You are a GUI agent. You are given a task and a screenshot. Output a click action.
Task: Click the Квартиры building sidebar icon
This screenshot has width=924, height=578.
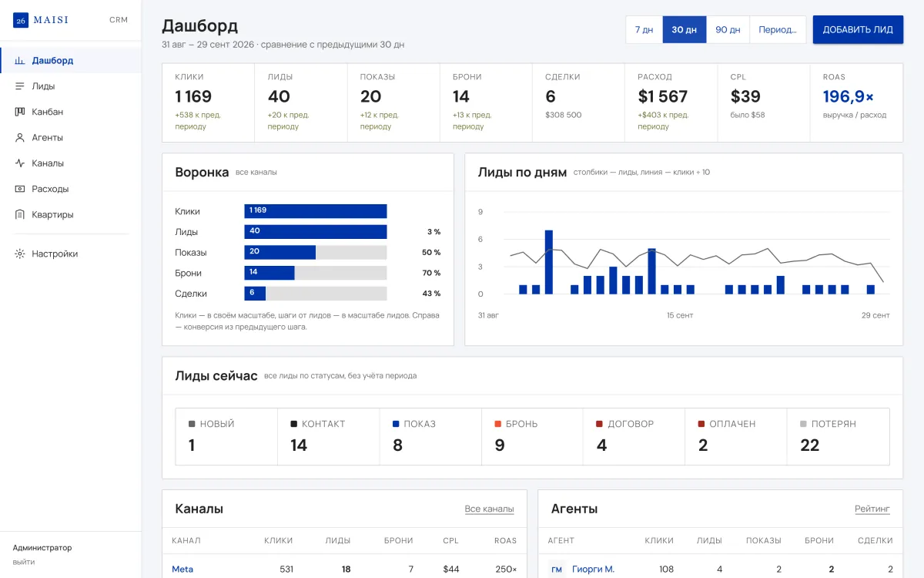[20, 214]
